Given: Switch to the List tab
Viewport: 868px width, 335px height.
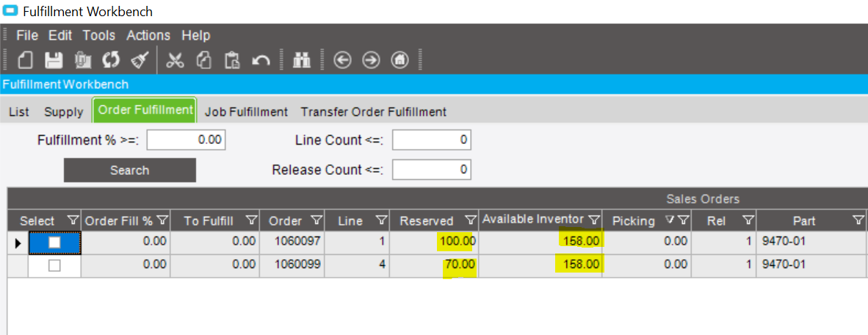Looking at the screenshot, I should coord(19,112).
